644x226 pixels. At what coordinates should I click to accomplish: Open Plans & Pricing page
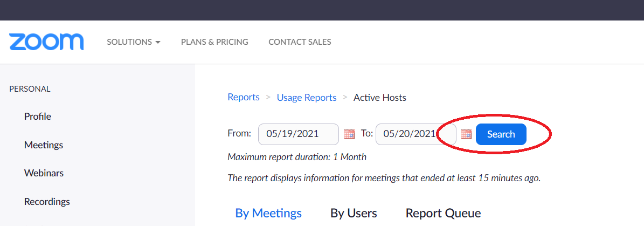coord(214,42)
